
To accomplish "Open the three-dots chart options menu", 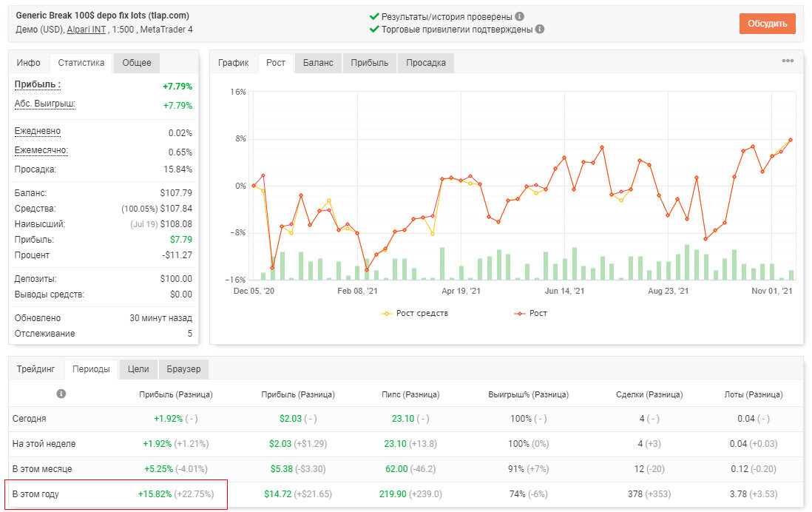I will click(788, 61).
